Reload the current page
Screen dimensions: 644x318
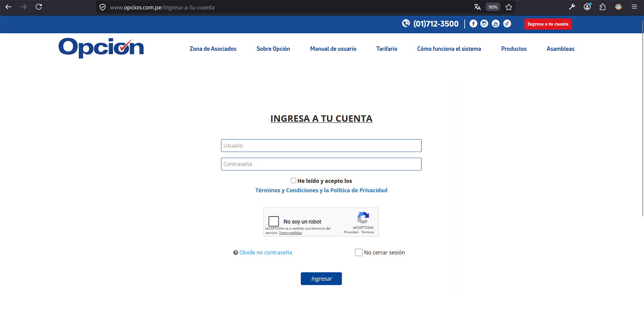39,7
